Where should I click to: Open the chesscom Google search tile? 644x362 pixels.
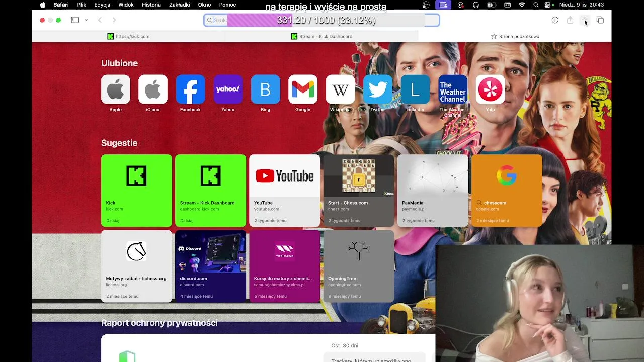point(507,191)
